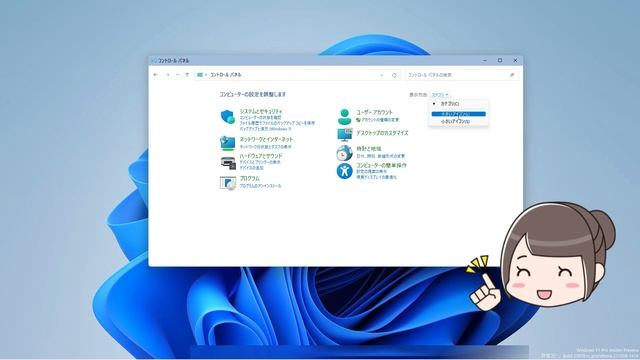Click the network status and tasks link
This screenshot has height=360, width=640.
265,147
